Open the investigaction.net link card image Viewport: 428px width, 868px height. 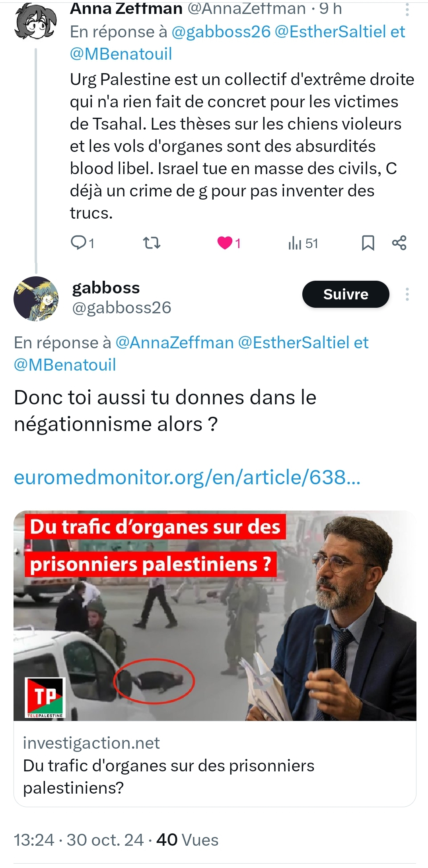pyautogui.click(x=215, y=616)
